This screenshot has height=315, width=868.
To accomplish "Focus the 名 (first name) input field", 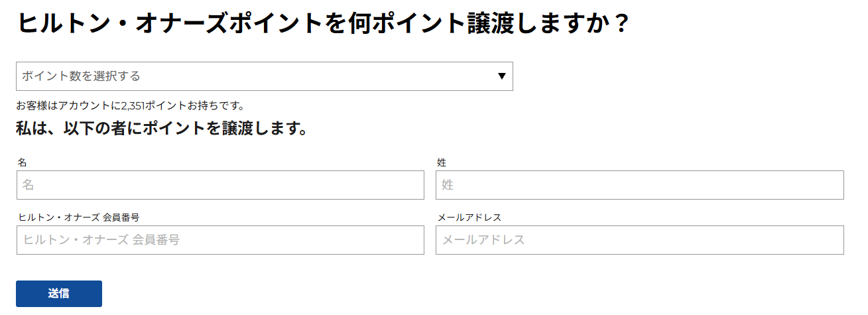I will point(220,185).
